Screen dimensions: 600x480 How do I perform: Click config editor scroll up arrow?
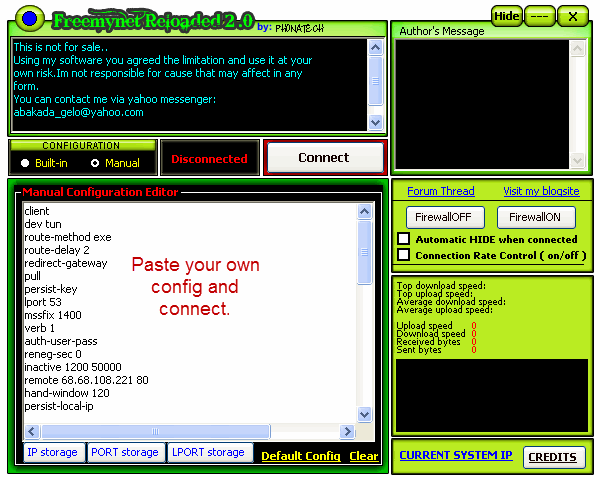(x=364, y=211)
